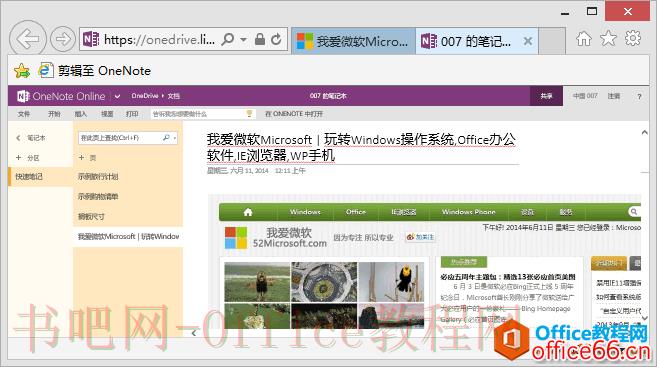Click the 共享 share button
Screen dimensions: 657x367
(x=546, y=96)
